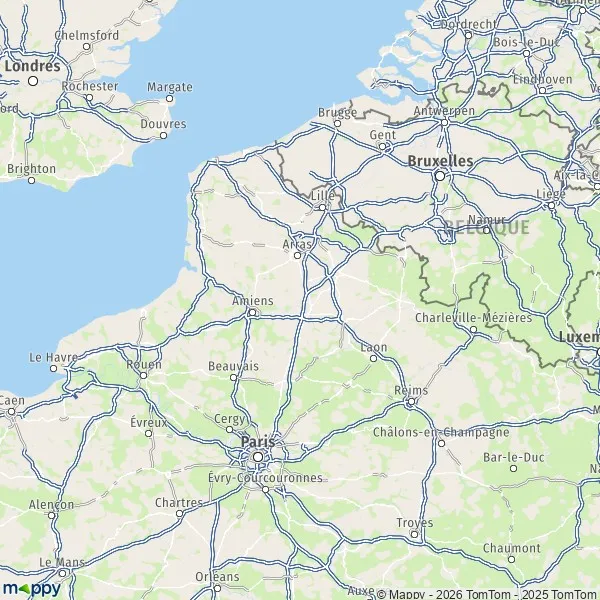The width and height of the screenshot is (600, 600).
Task: Select the Bruxelles city marker
Action: (x=440, y=176)
